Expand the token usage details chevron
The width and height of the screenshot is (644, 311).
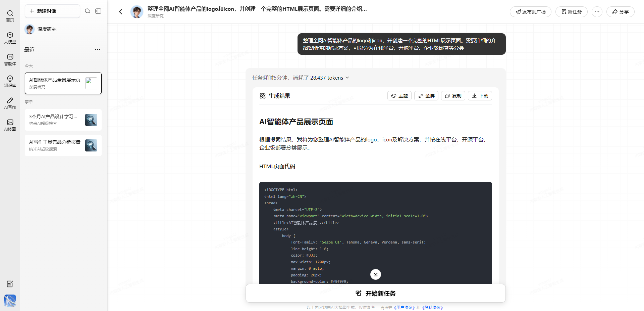coord(347,78)
